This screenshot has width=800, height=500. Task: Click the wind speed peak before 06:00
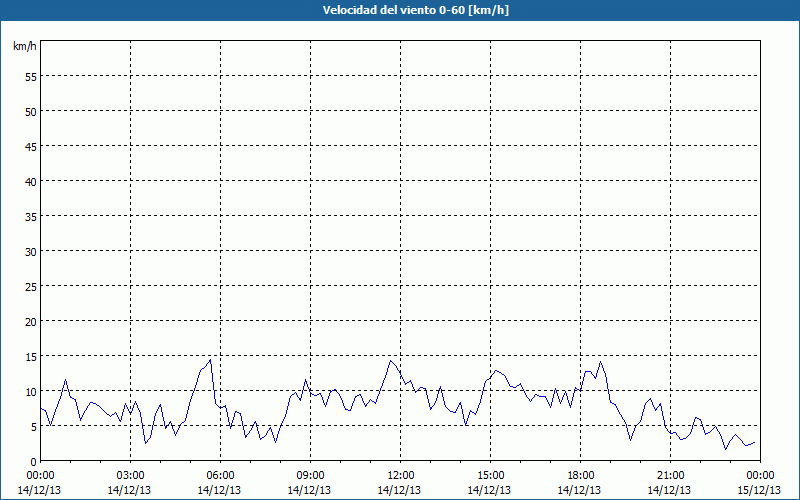click(210, 360)
